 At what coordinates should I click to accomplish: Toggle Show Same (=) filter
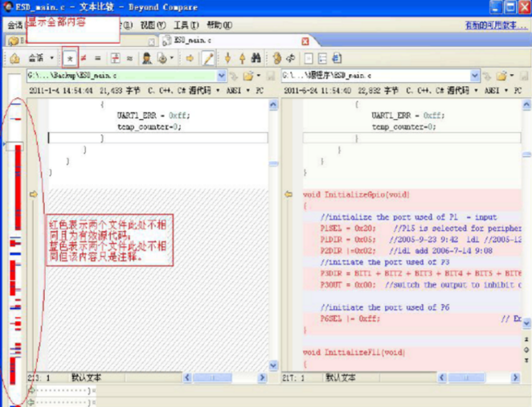(97, 58)
